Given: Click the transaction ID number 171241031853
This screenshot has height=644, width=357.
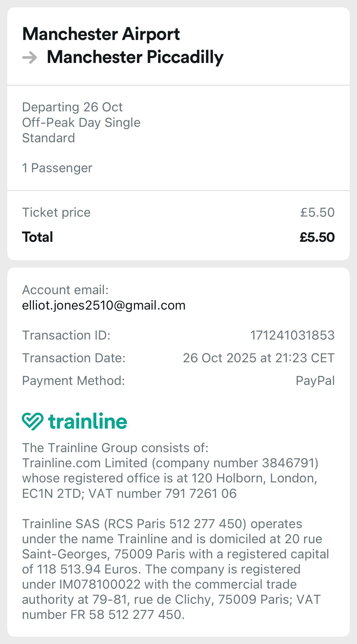Looking at the screenshot, I should 292,335.
